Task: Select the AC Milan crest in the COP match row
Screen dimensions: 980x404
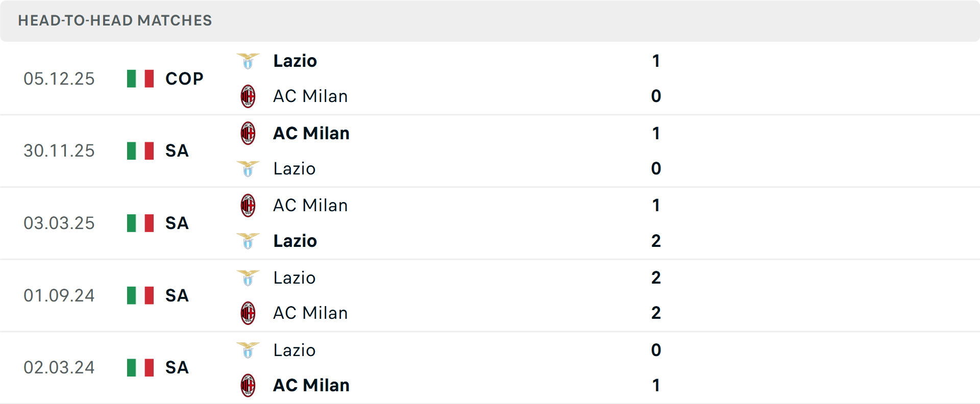Action: [x=249, y=96]
